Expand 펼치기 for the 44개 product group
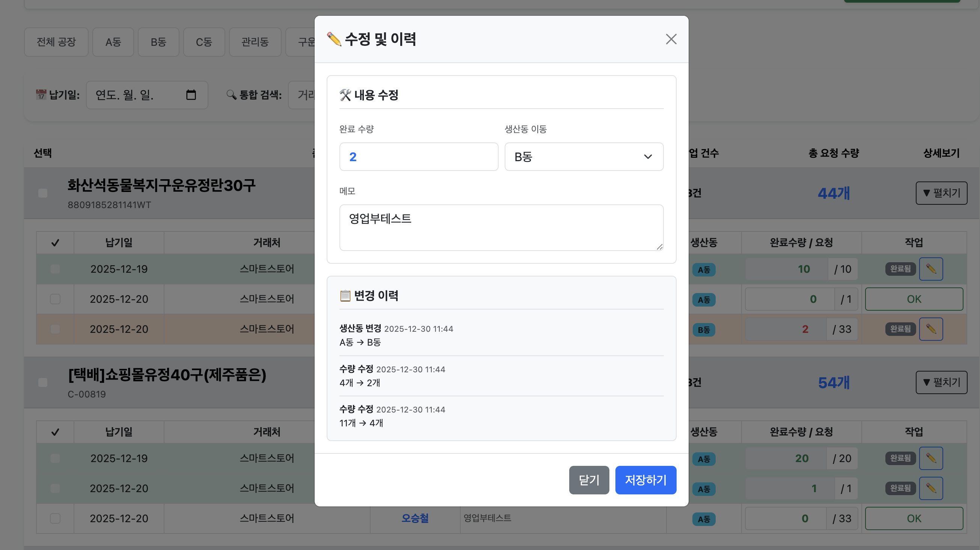Image resolution: width=980 pixels, height=550 pixels. 941,193
